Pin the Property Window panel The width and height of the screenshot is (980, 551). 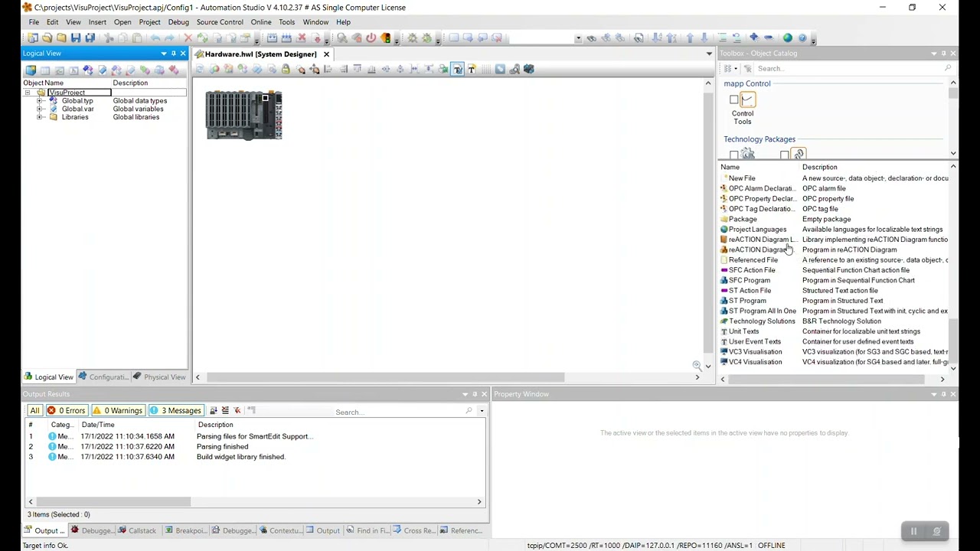click(x=943, y=394)
